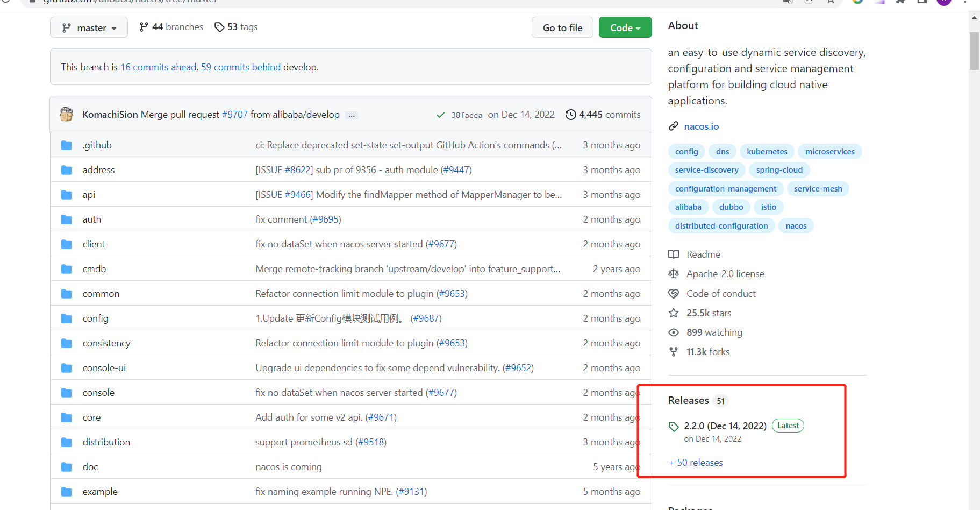
Task: Open the .github folder
Action: tap(97, 145)
